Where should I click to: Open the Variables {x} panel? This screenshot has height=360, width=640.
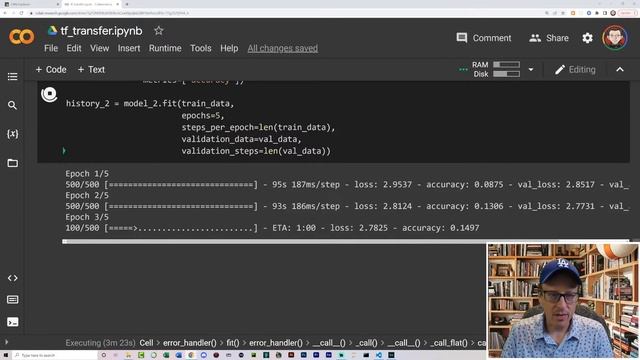click(12, 134)
